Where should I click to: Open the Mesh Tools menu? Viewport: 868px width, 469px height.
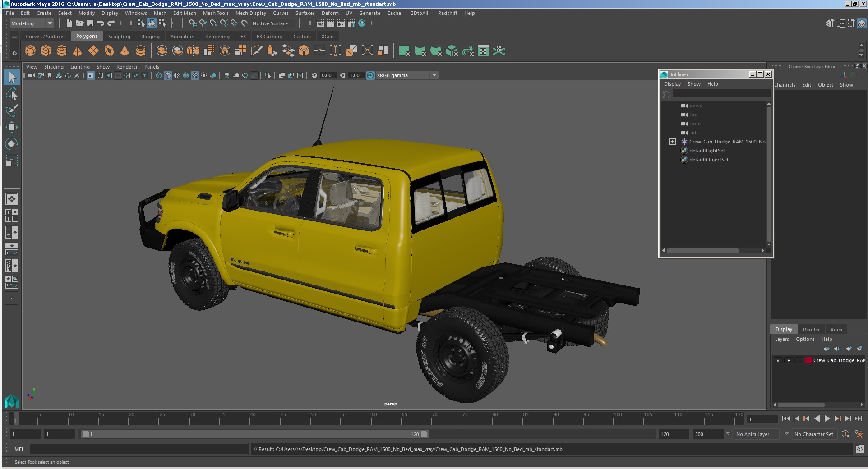216,13
